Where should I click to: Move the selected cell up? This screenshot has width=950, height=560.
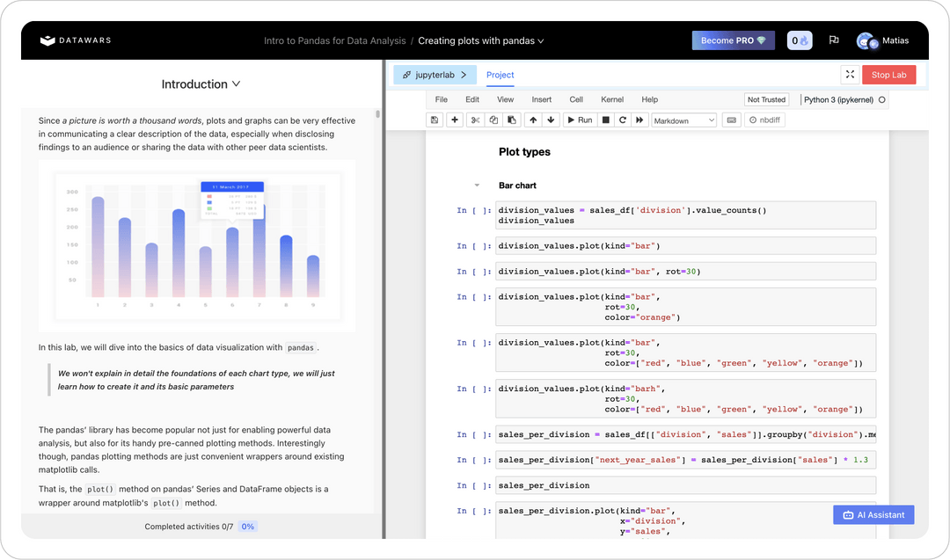point(533,120)
